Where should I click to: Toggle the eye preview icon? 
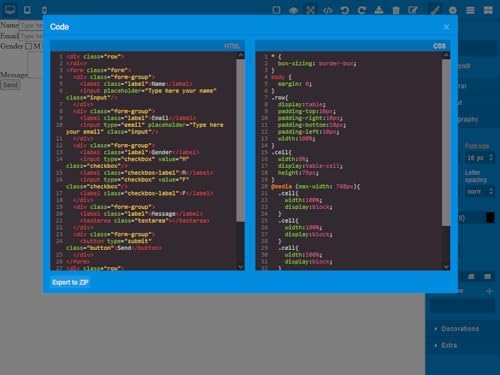click(293, 11)
